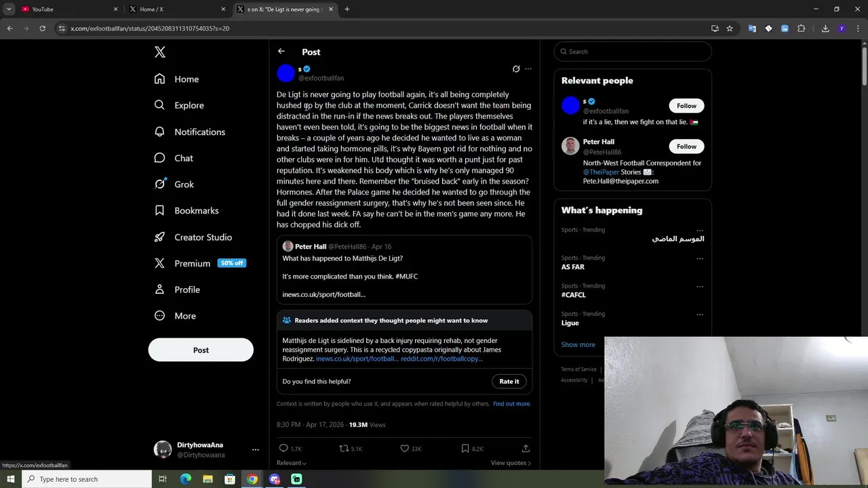
Task: Expand View quotes
Action: coord(511,463)
